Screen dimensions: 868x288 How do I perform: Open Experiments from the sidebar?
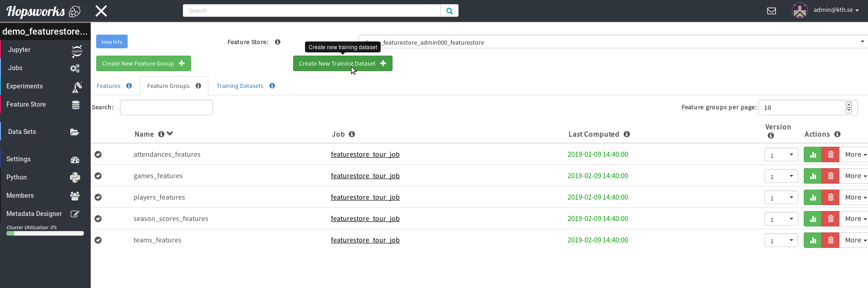click(45, 86)
